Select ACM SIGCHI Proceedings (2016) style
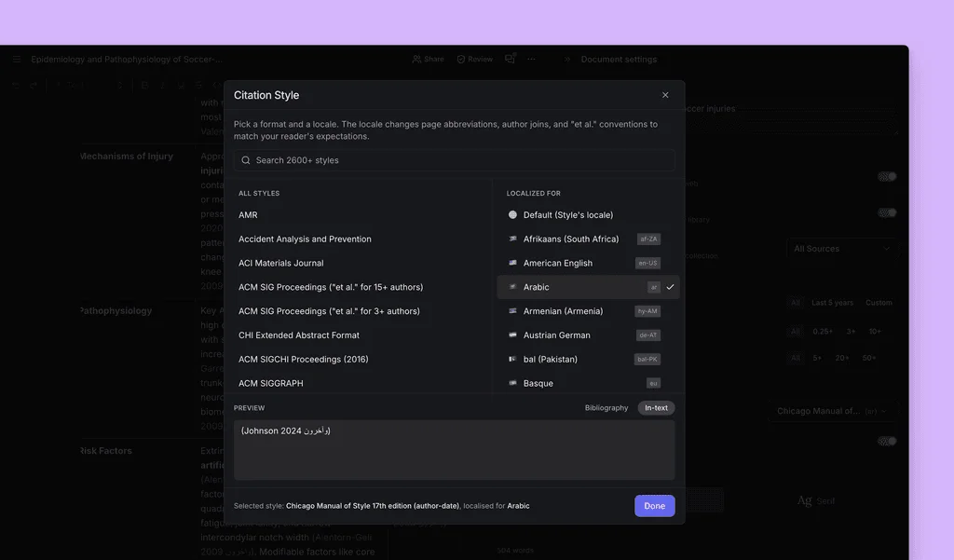Viewport: 954px width, 560px height. click(304, 359)
